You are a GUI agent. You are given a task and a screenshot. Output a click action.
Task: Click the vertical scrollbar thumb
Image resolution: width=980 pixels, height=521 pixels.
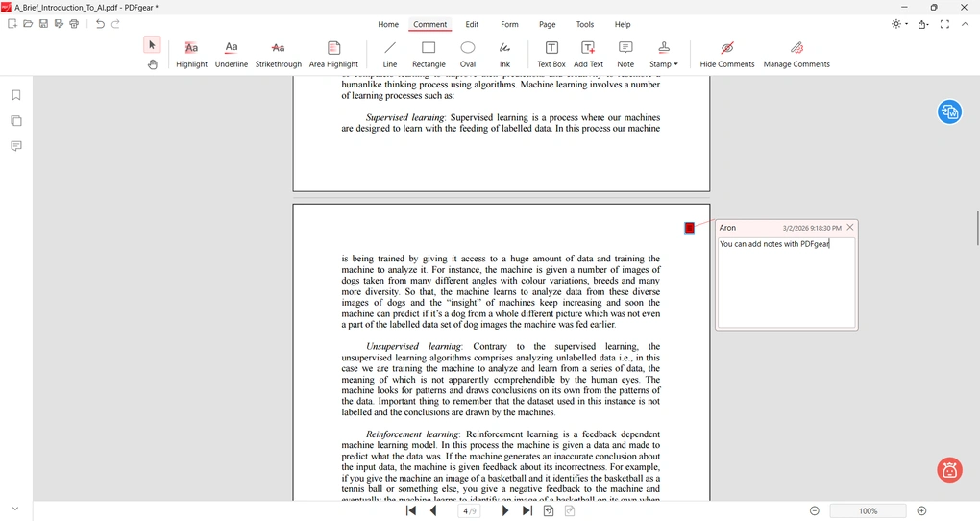(977, 228)
